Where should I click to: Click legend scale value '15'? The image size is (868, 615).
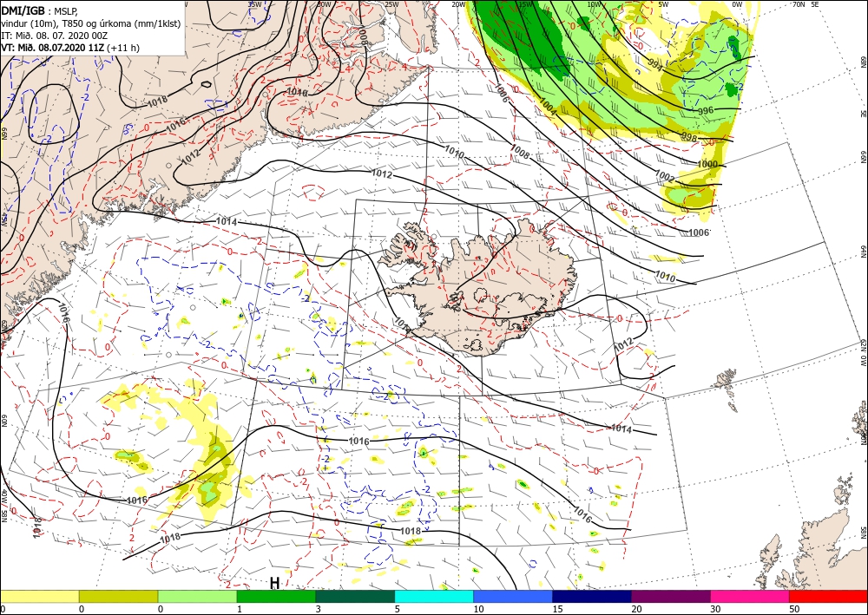coord(557,610)
